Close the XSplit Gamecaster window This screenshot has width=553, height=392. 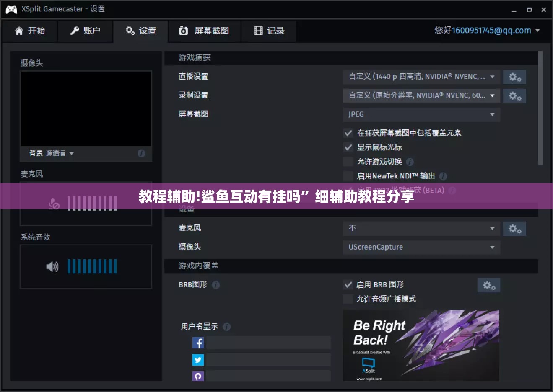point(544,10)
